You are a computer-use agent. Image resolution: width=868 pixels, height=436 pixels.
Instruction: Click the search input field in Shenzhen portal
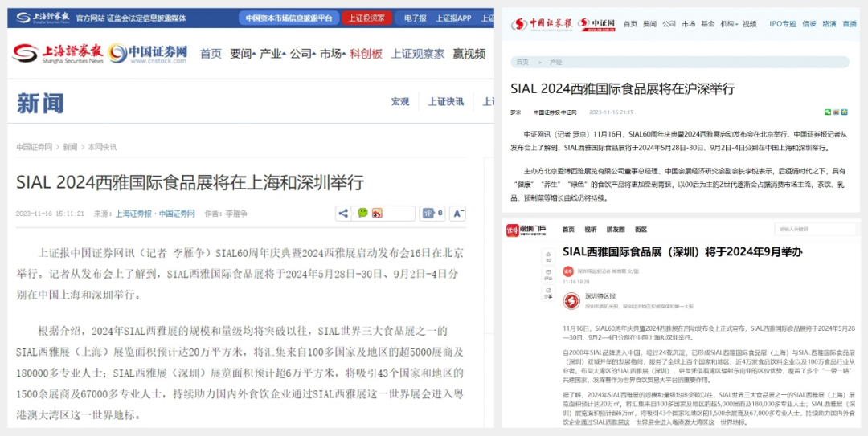coord(810,229)
